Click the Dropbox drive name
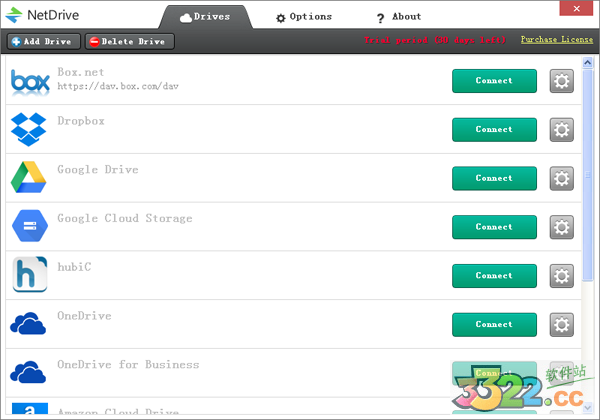This screenshot has height=420, width=600. [81, 121]
